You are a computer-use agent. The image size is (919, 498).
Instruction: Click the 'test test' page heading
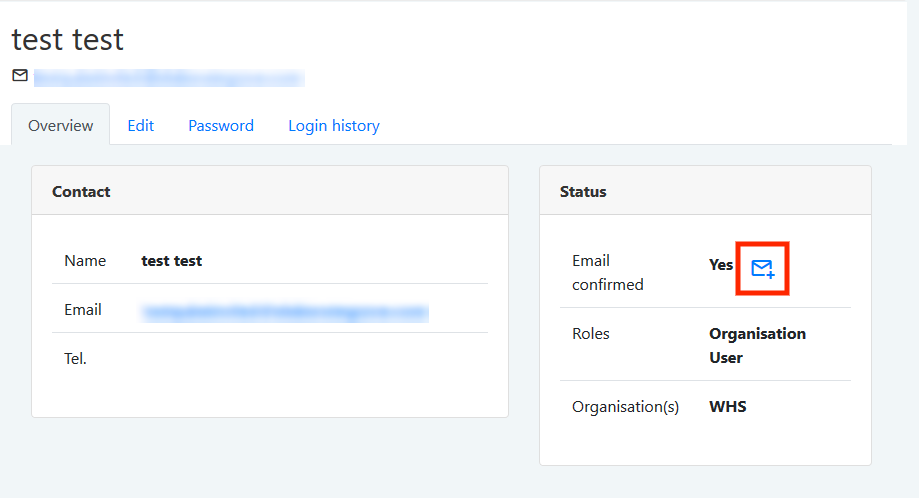(68, 39)
